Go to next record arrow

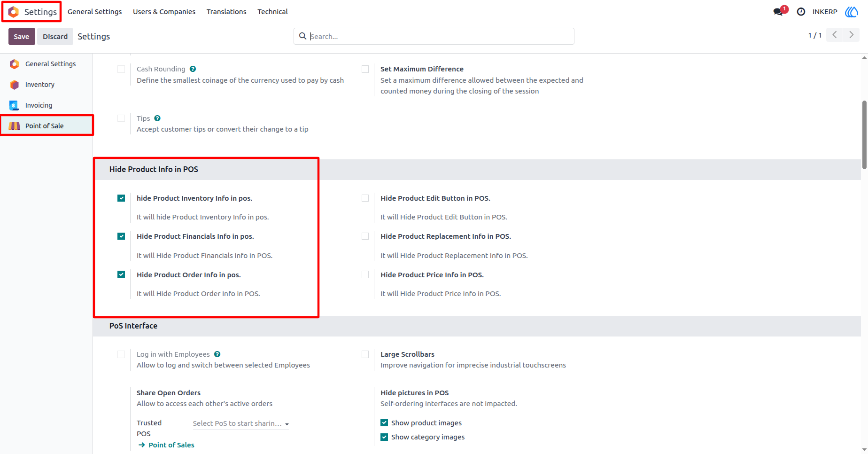click(851, 35)
